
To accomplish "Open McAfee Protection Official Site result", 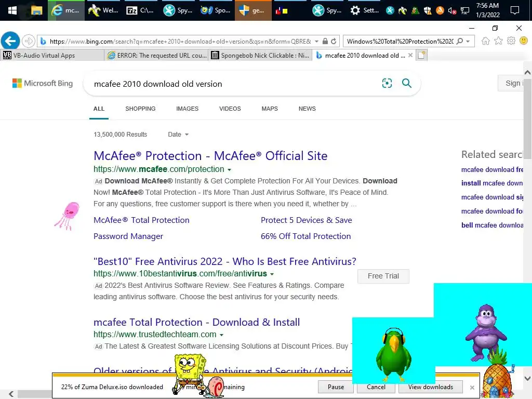I will [210, 156].
